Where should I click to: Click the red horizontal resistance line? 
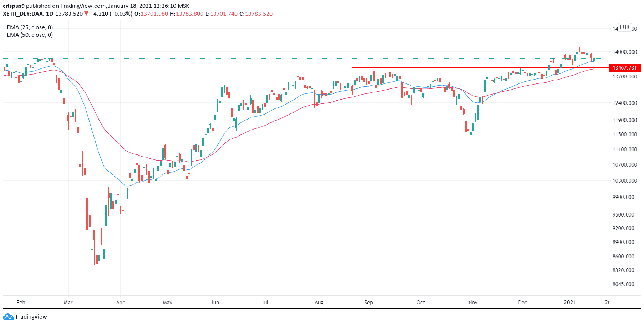[x=480, y=67]
